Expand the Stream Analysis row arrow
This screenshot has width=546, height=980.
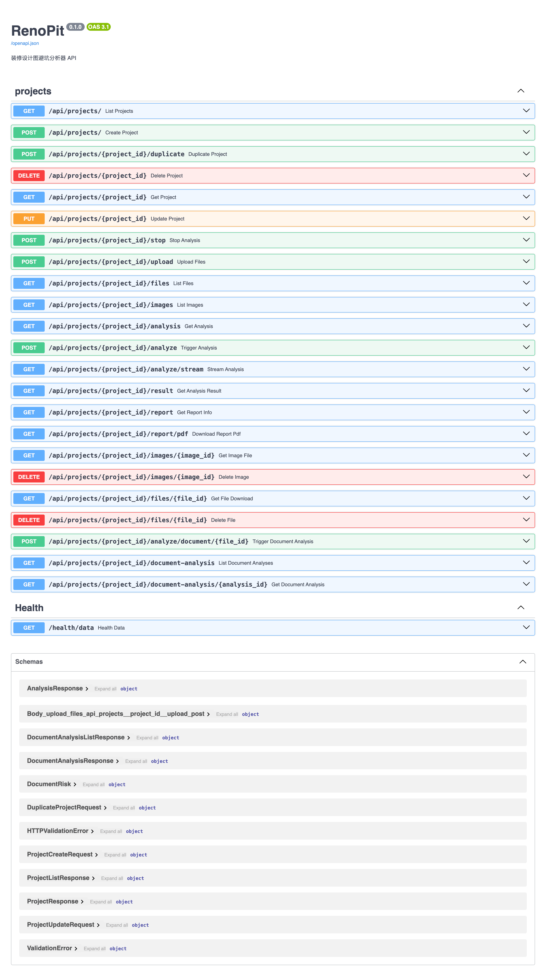click(526, 369)
